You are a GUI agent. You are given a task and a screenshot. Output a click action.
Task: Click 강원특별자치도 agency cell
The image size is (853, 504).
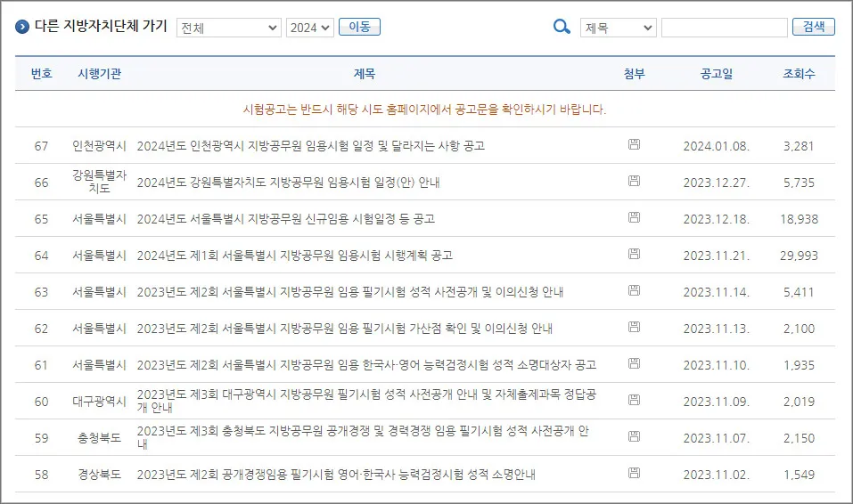[100, 182]
